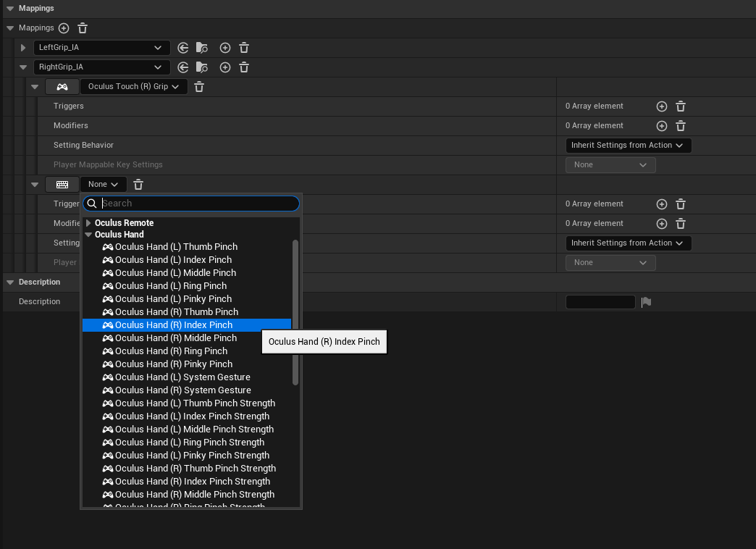Open the Oculus Touch (R) Grip key dropdown
This screenshot has height=549, width=756.
pos(133,87)
